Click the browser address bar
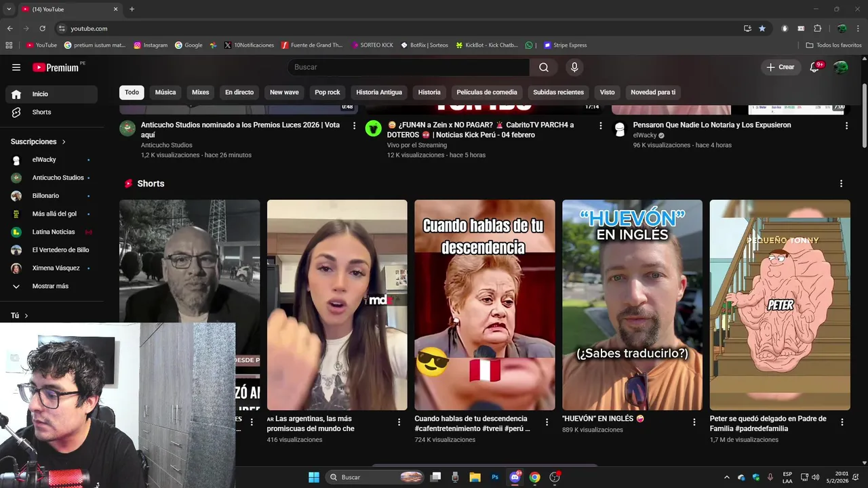The width and height of the screenshot is (868, 488). point(400,28)
